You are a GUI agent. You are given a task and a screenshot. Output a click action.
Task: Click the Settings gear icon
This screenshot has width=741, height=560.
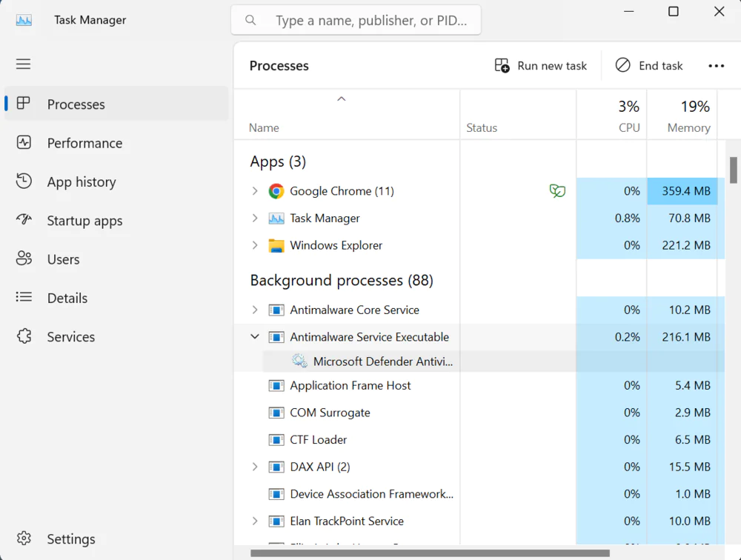click(24, 539)
